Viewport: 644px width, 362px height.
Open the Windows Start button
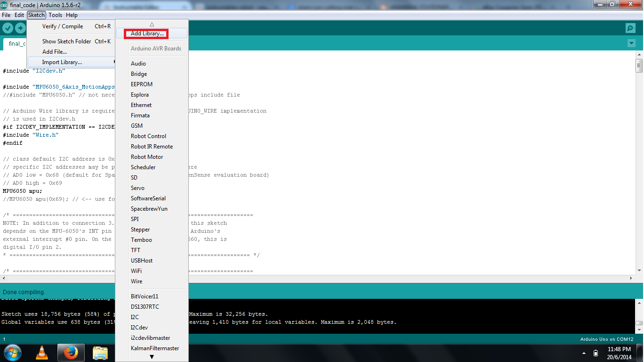coord(12,353)
